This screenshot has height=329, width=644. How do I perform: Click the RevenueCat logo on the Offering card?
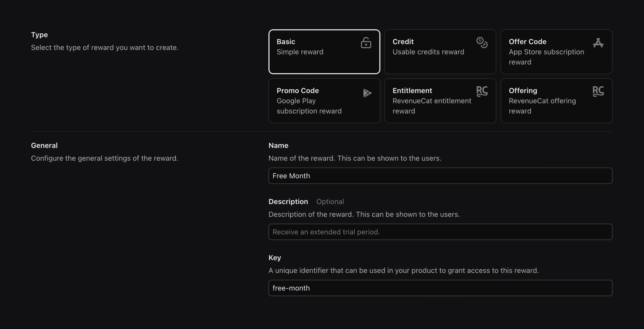[x=598, y=91]
